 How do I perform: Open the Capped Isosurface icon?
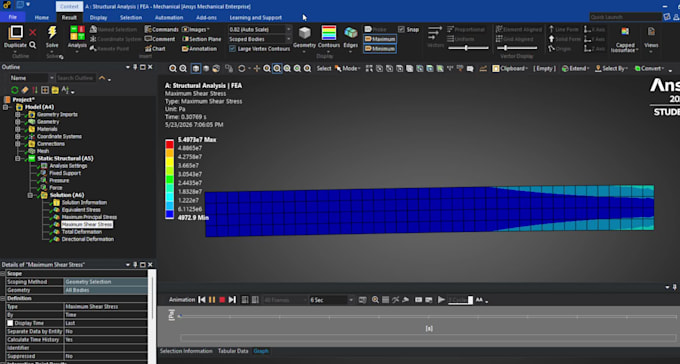tap(625, 32)
